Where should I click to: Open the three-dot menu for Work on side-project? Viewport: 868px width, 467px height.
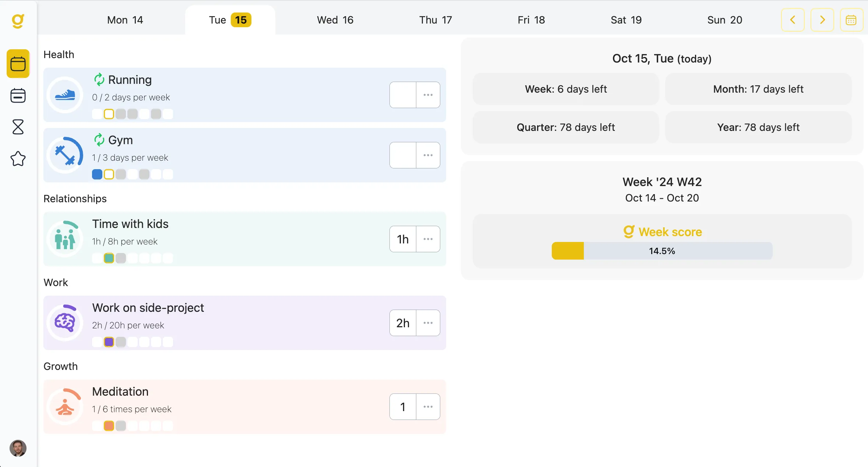(x=428, y=323)
